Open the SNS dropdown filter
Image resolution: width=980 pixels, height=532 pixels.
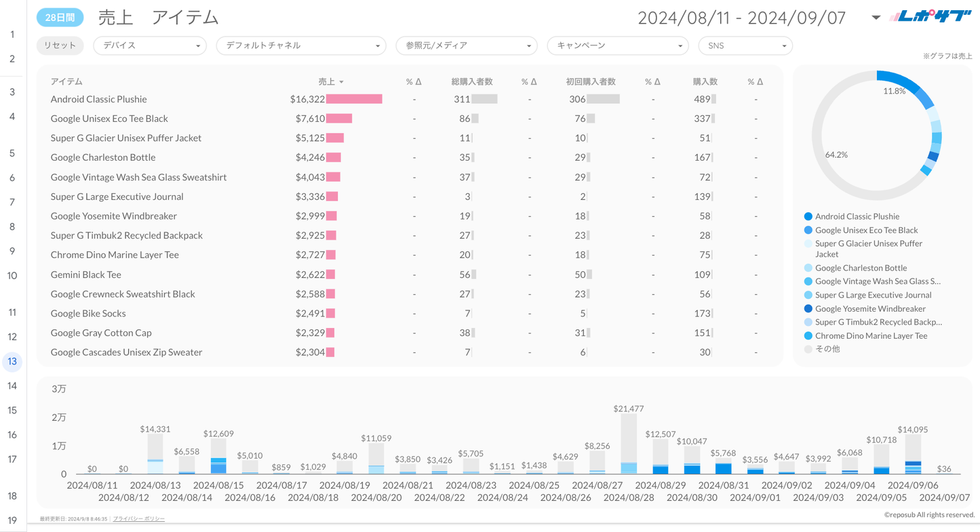pyautogui.click(x=745, y=46)
